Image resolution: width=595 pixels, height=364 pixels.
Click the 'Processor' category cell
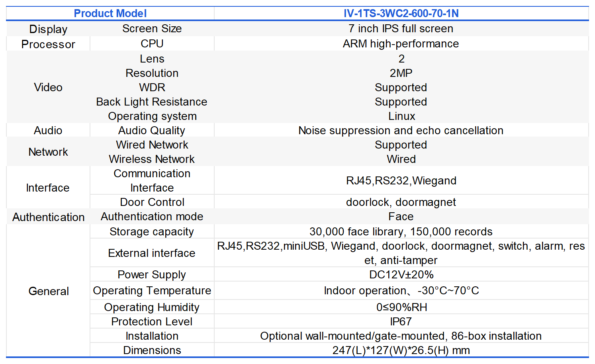48,44
